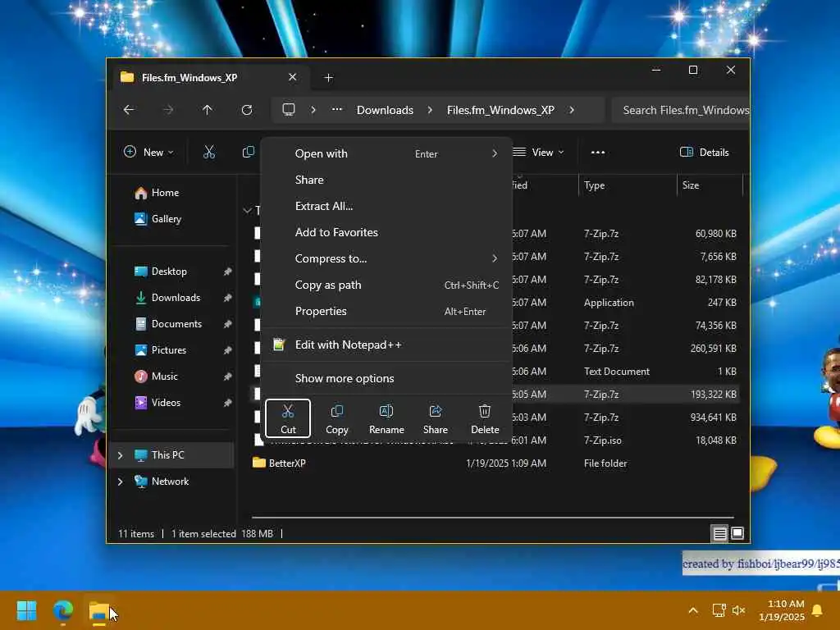Show hidden system tray icons
This screenshot has height=630, width=840.
(x=692, y=610)
